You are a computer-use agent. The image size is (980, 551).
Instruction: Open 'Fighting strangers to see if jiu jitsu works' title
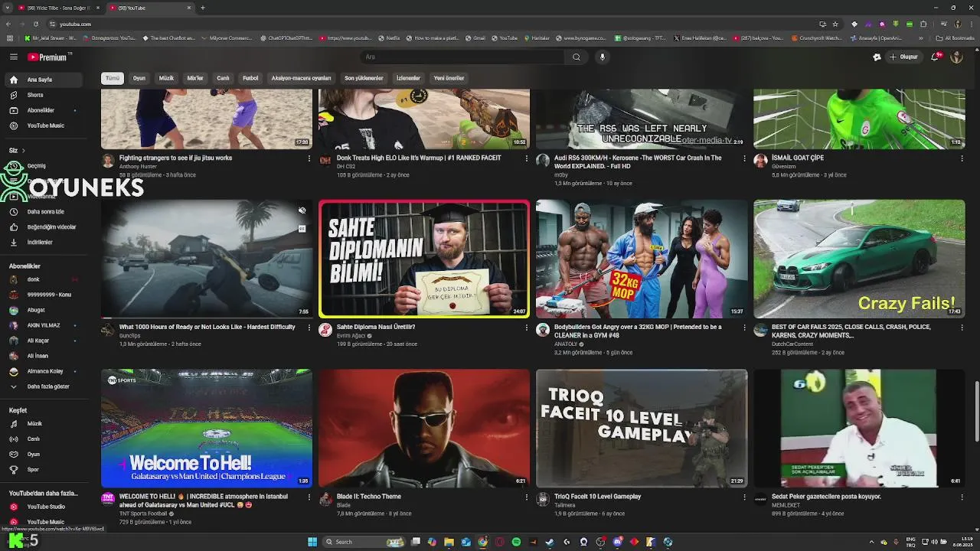[175, 158]
